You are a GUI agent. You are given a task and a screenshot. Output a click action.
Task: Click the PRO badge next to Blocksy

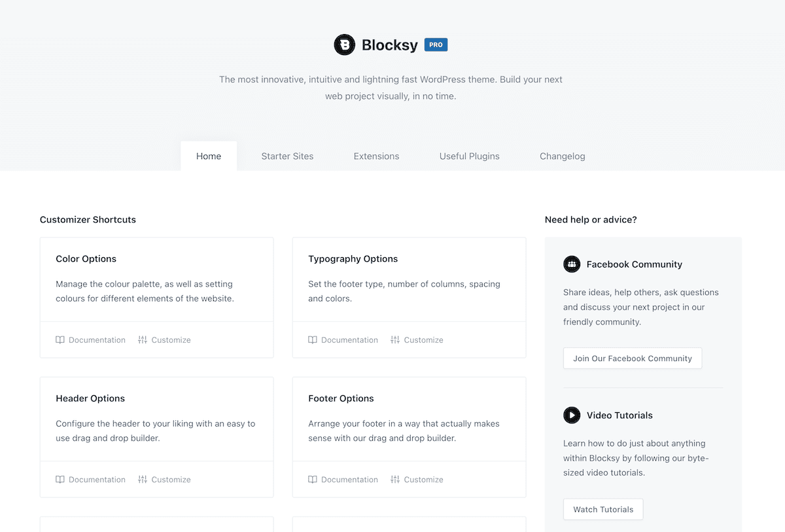tap(436, 44)
